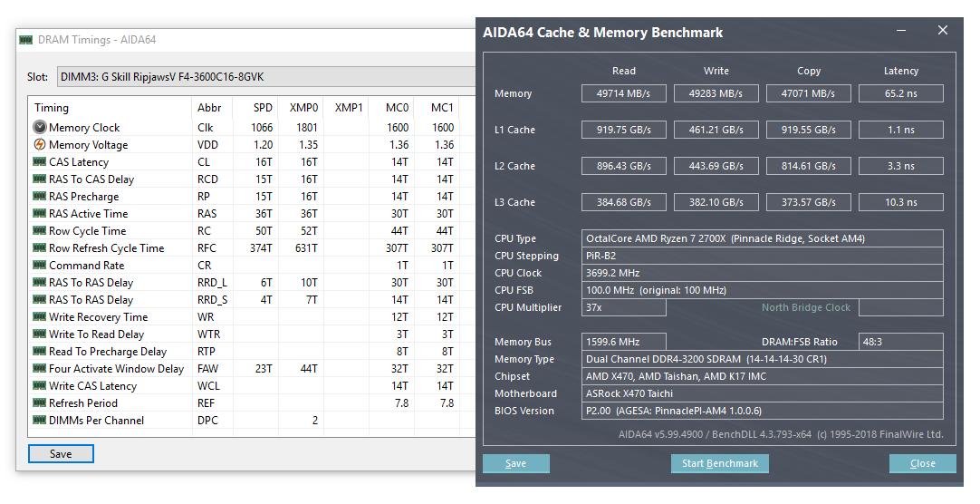The image size is (980, 504).
Task: Click the Chipset AMD X470 field
Action: 763,376
